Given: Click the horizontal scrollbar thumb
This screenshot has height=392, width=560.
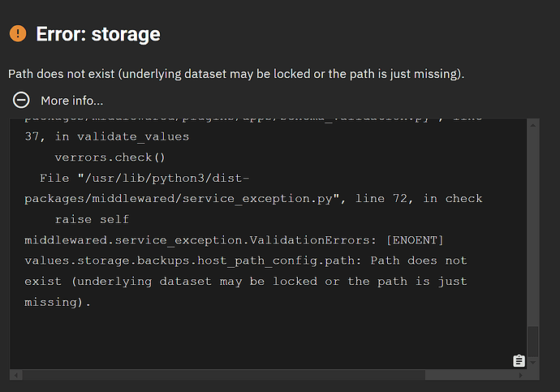Looking at the screenshot, I should (224, 375).
